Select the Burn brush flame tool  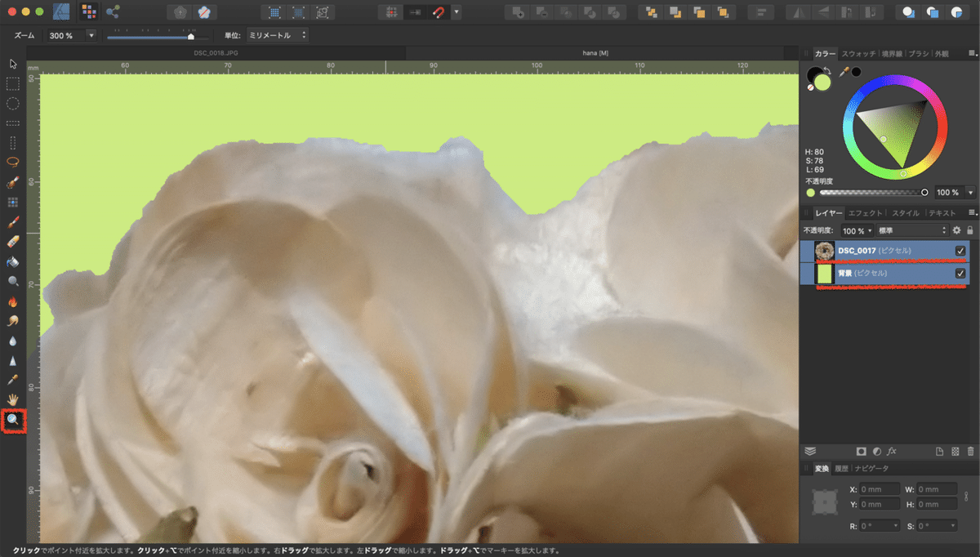pyautogui.click(x=13, y=301)
